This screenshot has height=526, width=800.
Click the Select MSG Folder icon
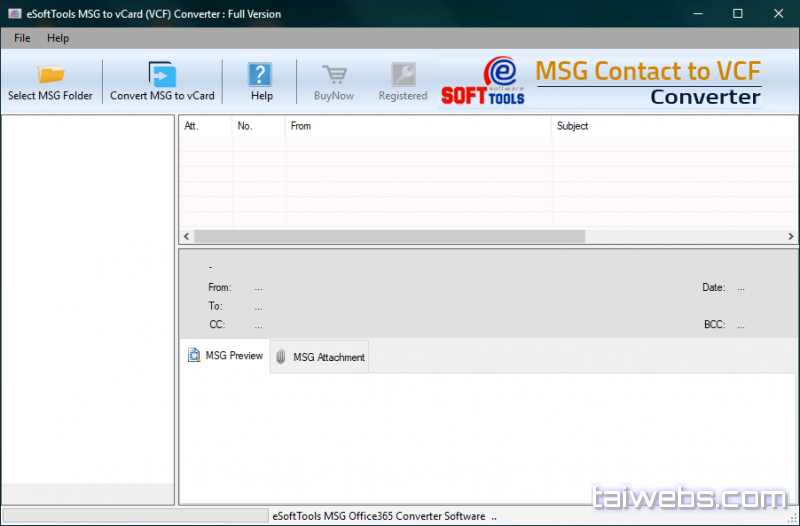(x=50, y=74)
